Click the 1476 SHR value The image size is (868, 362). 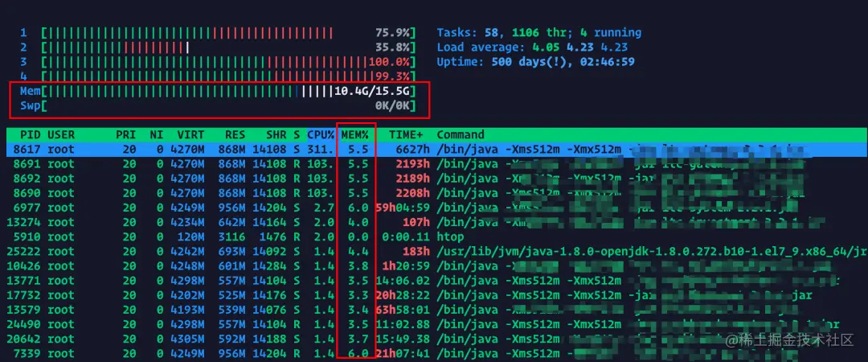pos(273,237)
